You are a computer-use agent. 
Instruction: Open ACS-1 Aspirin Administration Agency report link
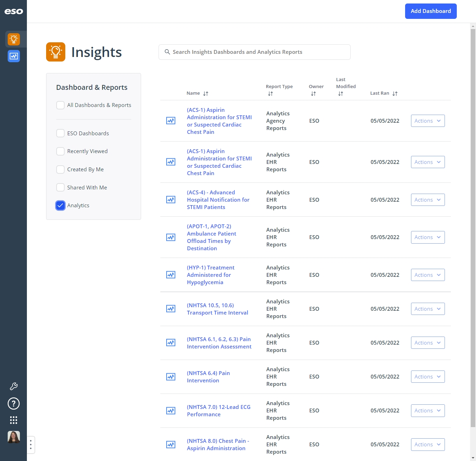pyautogui.click(x=219, y=121)
